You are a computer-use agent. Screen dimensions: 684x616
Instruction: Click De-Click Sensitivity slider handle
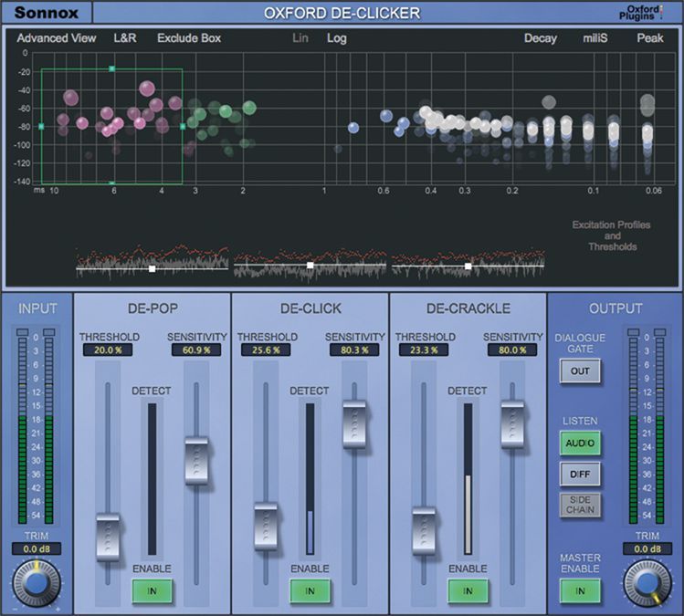(x=355, y=423)
